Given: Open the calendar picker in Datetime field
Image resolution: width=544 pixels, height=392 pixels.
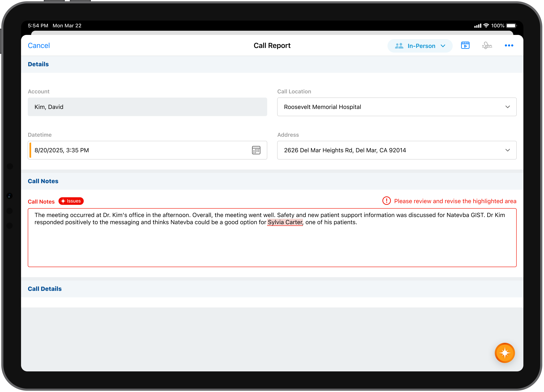Looking at the screenshot, I should tap(256, 150).
